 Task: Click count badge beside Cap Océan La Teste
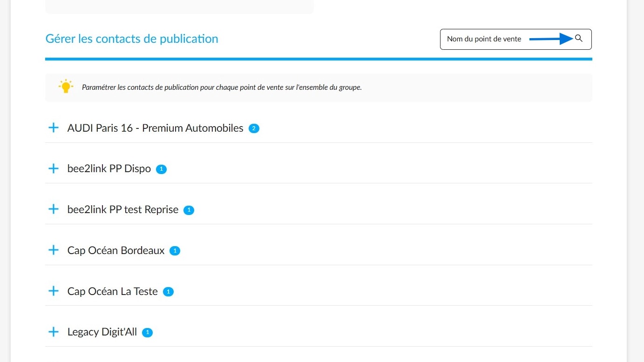pyautogui.click(x=168, y=292)
